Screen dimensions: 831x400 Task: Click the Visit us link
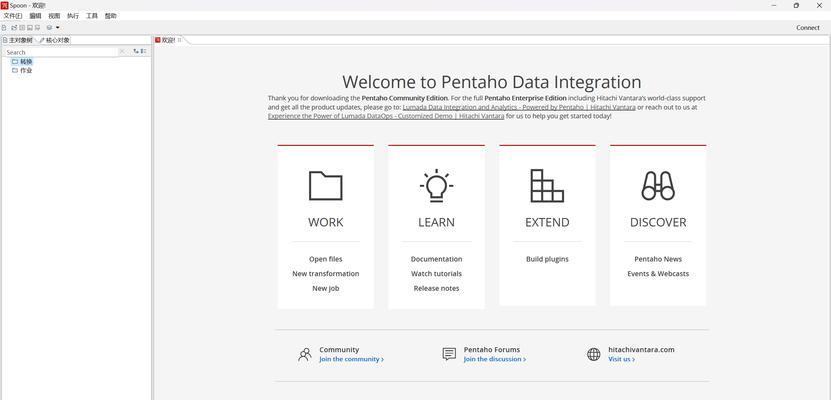pos(621,359)
